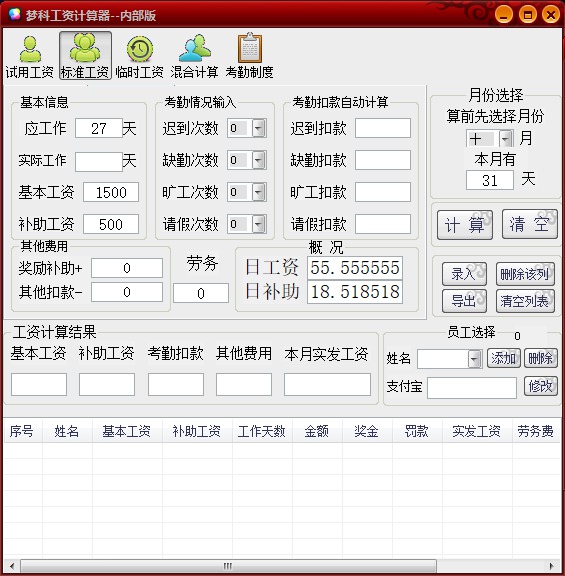Click the 应工作 days field showing 27
Viewport: 565px width, 576px height.
click(x=99, y=128)
